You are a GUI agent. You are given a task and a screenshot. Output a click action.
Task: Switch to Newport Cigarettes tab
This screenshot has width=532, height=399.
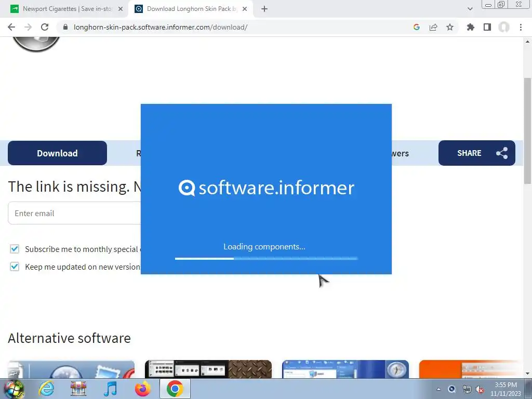tap(67, 9)
